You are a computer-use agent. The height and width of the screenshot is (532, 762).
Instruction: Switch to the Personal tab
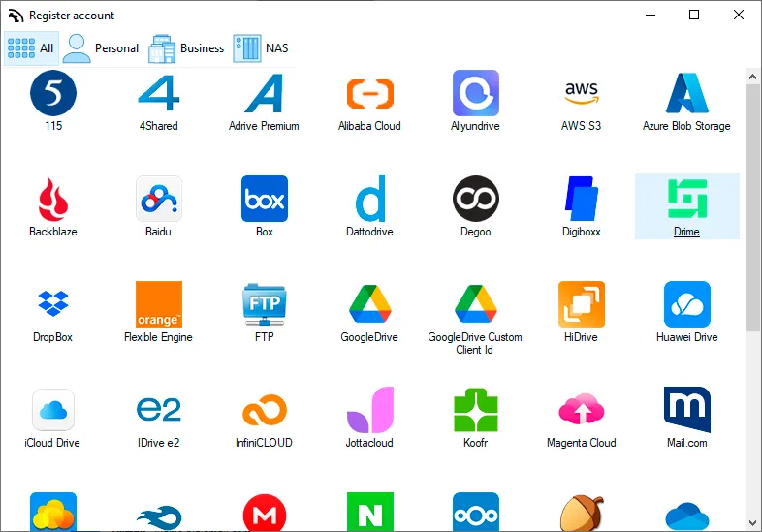tap(101, 48)
